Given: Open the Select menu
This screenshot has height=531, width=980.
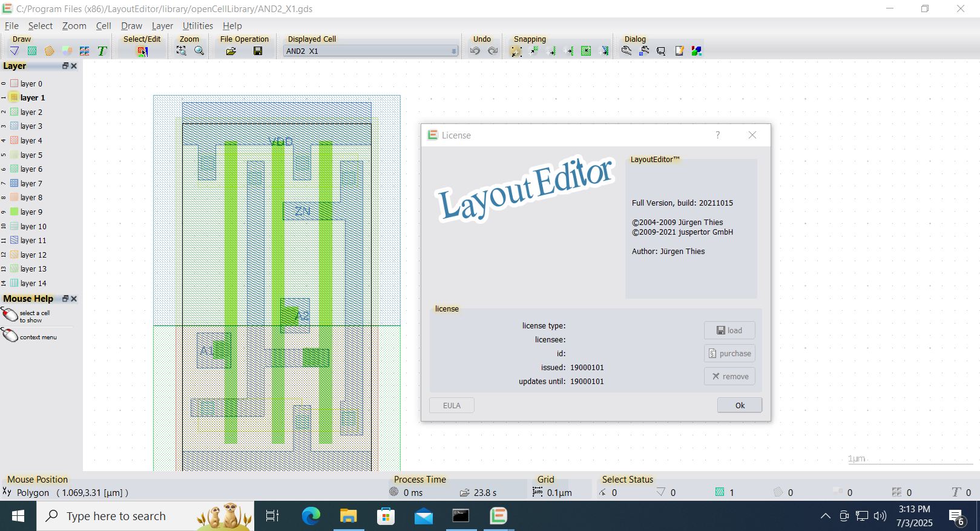Looking at the screenshot, I should (x=41, y=26).
